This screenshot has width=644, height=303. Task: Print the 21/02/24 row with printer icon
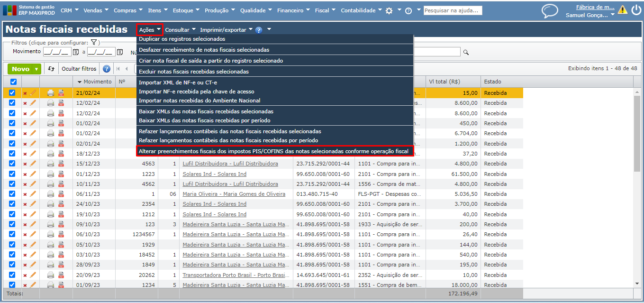coord(51,93)
